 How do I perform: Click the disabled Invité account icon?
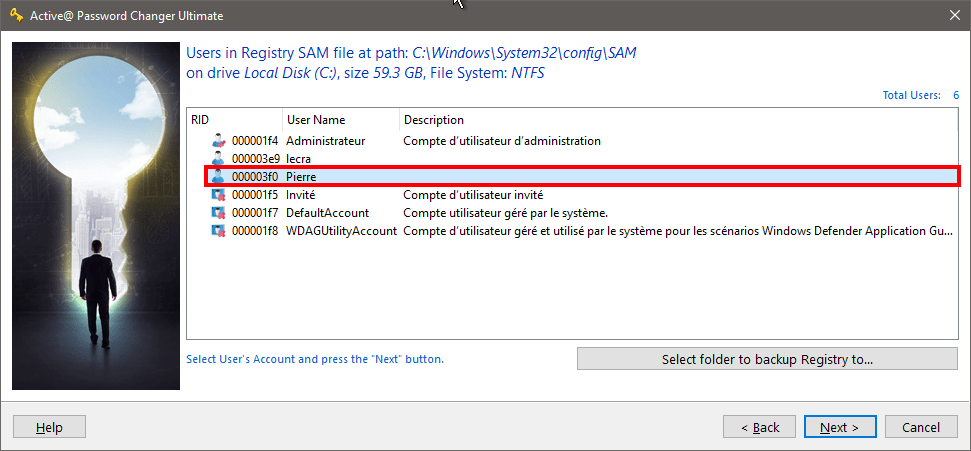[x=218, y=195]
